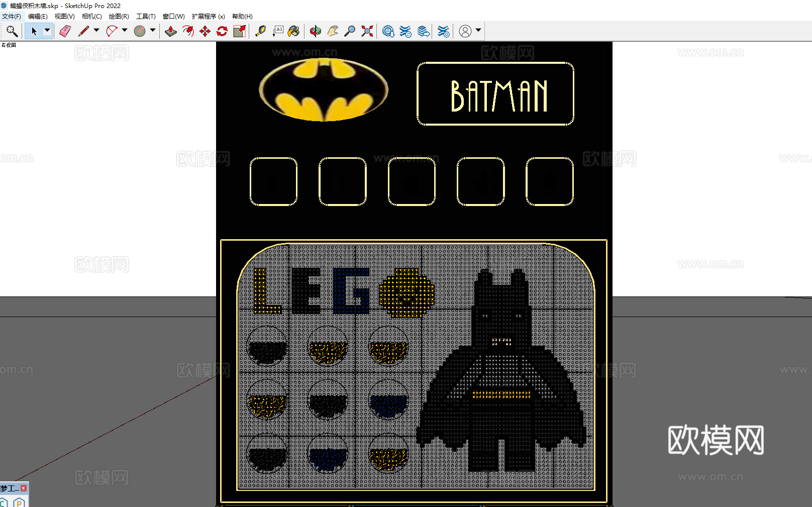Choose the Line pencil tool
The width and height of the screenshot is (812, 507).
[83, 31]
